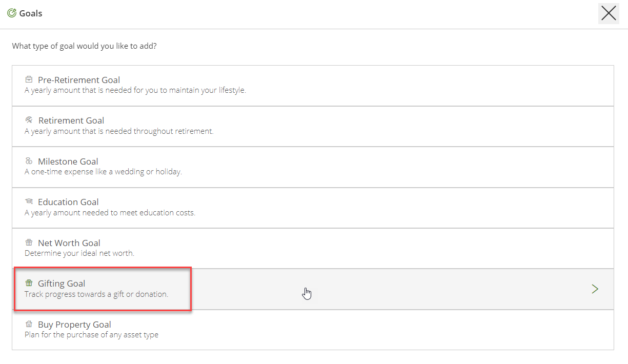Select the Gifting Goal title
Screen dimensions: 628x364
pos(62,284)
